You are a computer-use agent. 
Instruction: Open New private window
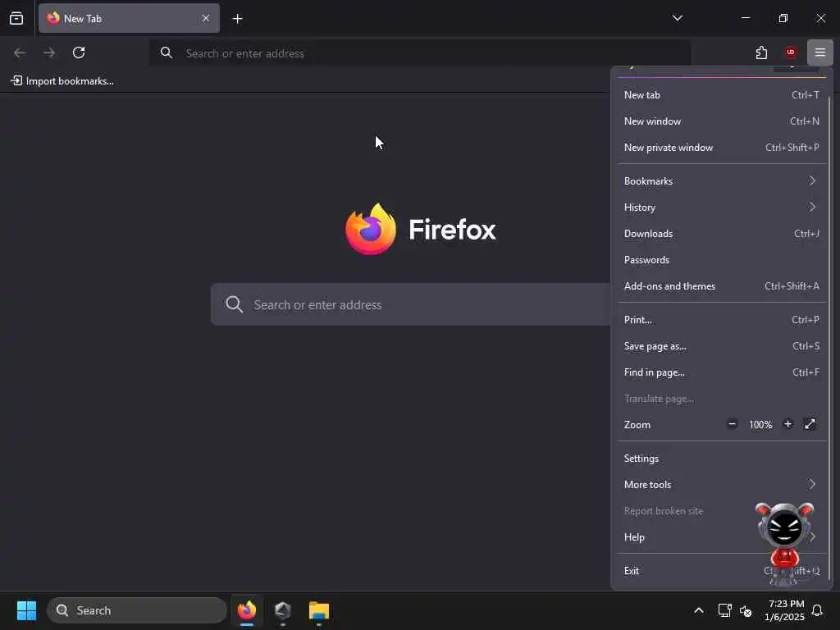(721, 148)
